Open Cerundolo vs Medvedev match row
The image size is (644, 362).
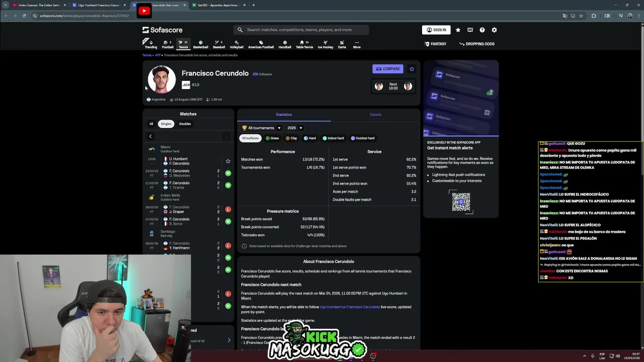[188, 173]
